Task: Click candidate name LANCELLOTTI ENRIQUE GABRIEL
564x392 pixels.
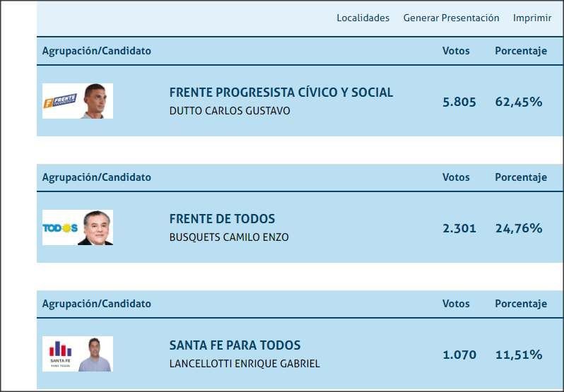Action: tap(245, 364)
